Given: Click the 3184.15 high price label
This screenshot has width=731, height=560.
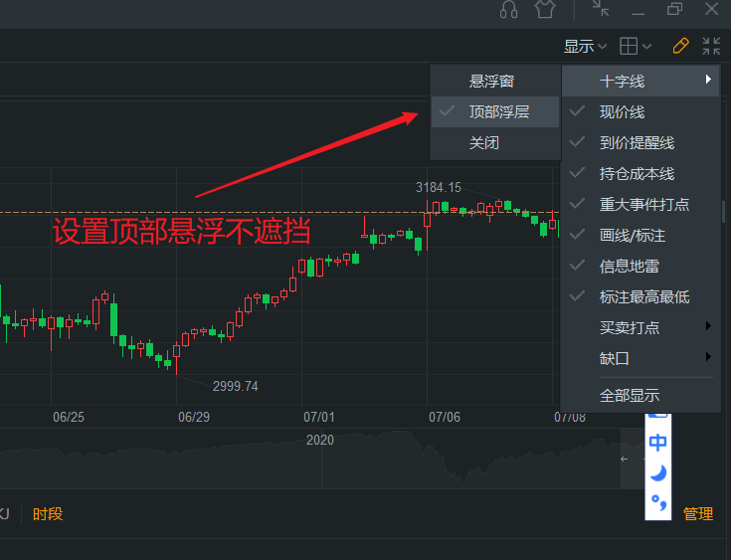Looking at the screenshot, I should click(x=439, y=187).
